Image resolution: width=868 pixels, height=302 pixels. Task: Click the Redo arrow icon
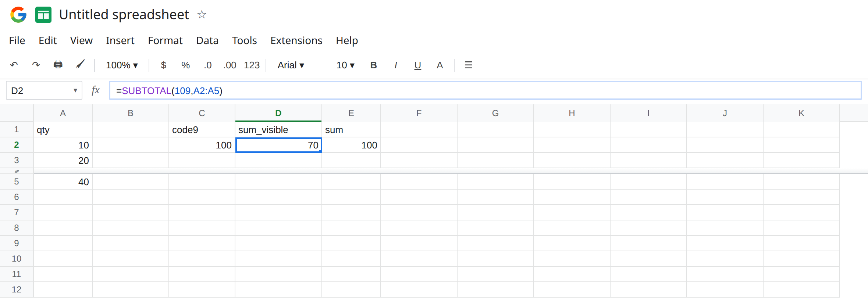[36, 65]
